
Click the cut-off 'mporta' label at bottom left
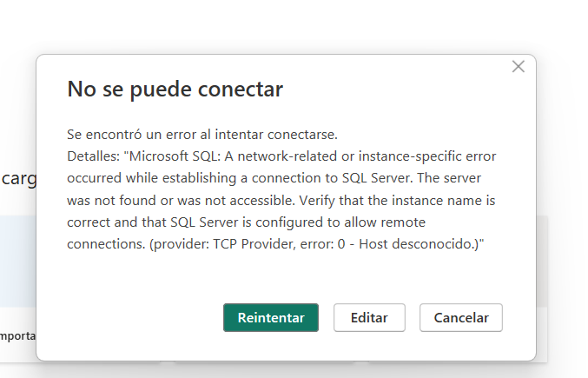[x=17, y=335]
